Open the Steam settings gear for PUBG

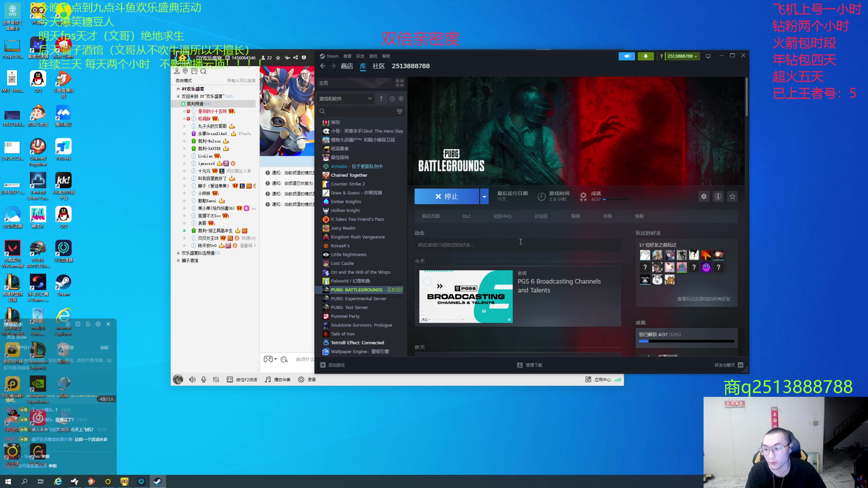pos(704,197)
